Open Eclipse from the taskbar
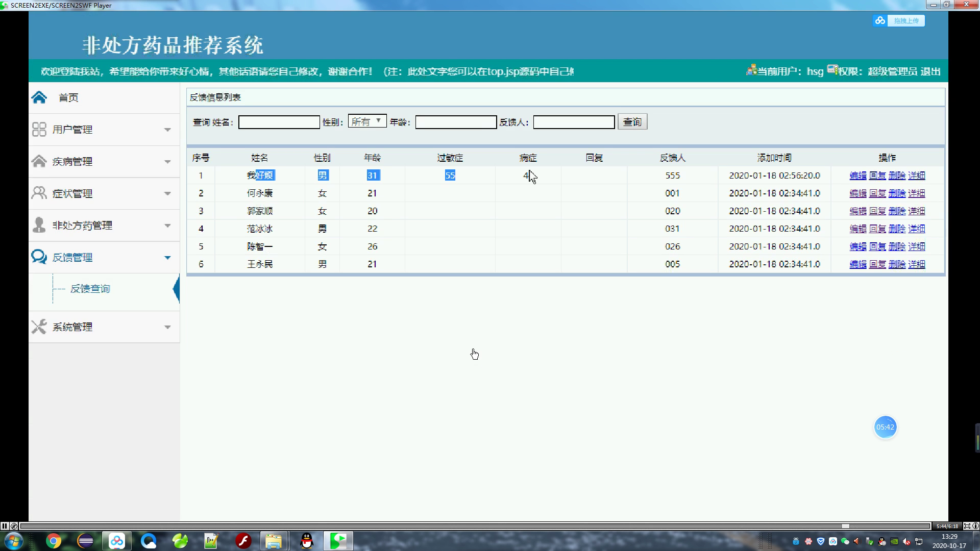The height and width of the screenshot is (551, 980). pos(85,541)
